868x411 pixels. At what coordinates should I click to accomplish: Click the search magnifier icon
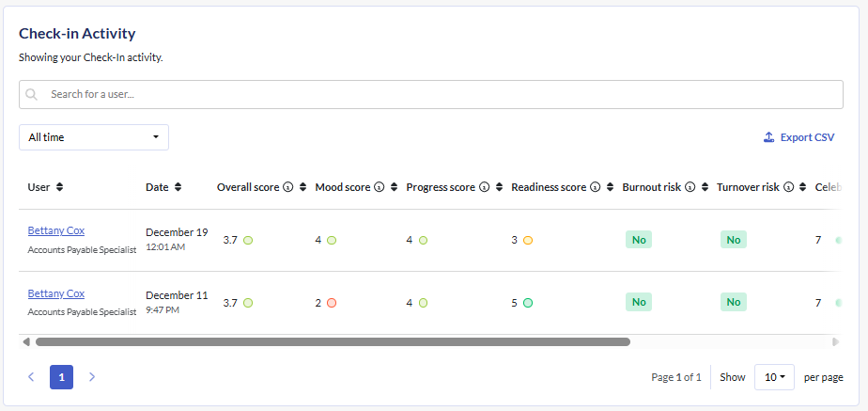click(33, 94)
